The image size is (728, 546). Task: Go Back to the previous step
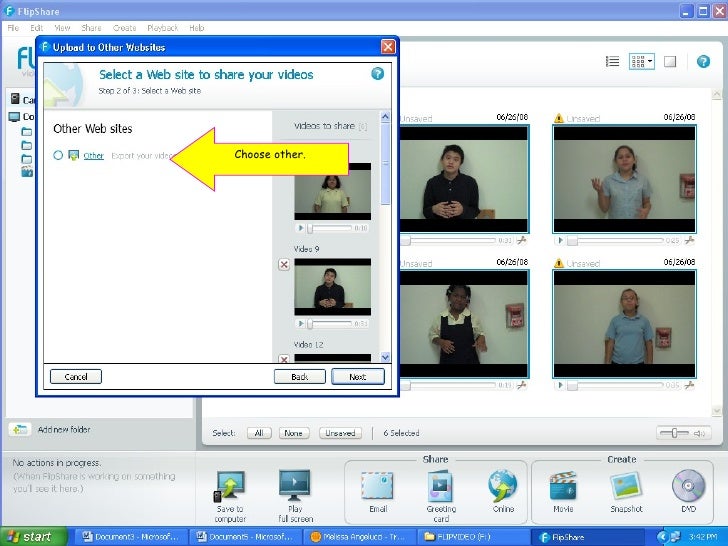[299, 377]
